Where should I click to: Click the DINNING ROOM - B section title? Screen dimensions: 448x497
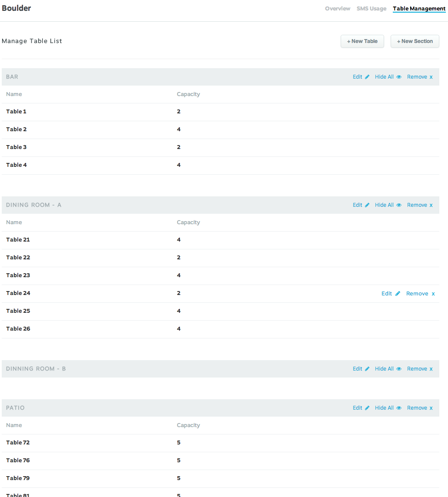[36, 369]
